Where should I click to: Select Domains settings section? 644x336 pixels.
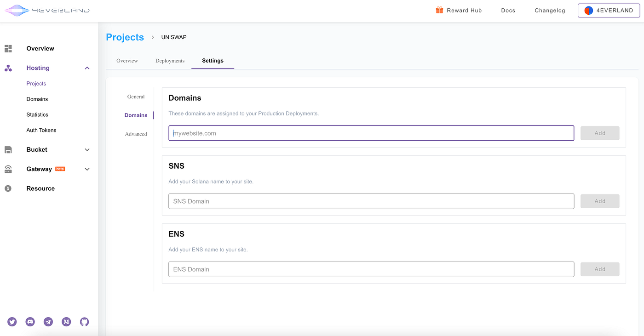click(136, 115)
